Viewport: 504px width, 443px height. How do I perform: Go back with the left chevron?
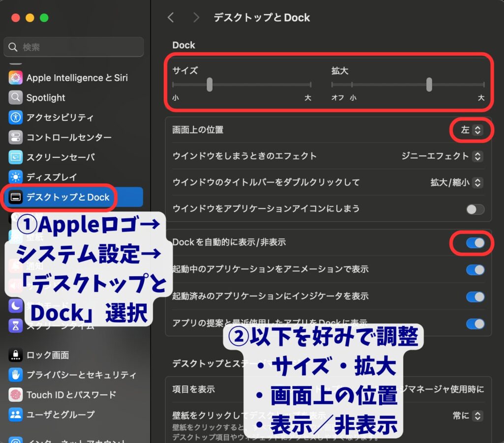click(171, 18)
